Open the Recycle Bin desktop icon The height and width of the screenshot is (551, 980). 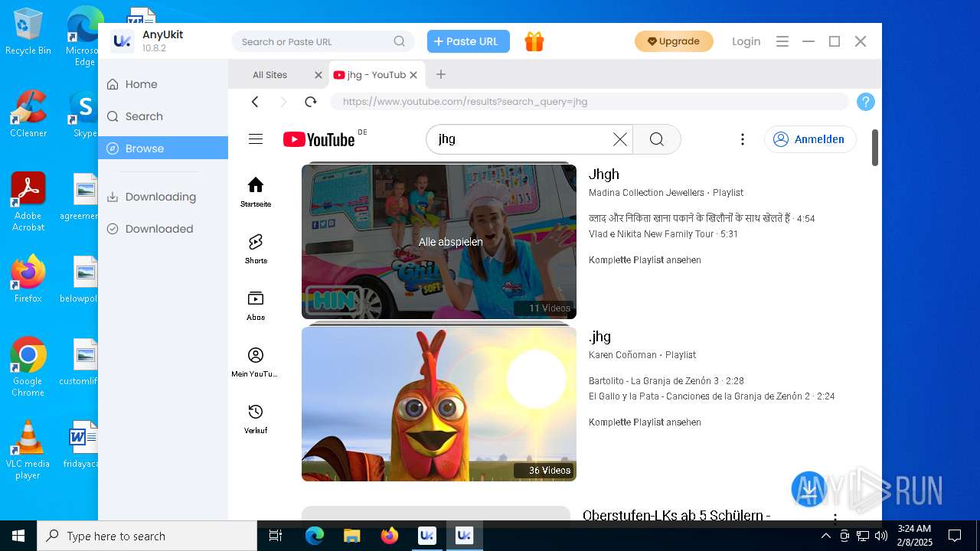tap(28, 32)
